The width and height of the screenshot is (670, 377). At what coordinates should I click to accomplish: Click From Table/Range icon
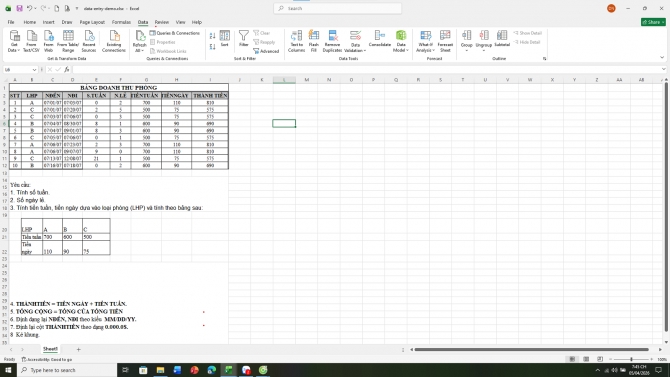coord(68,41)
